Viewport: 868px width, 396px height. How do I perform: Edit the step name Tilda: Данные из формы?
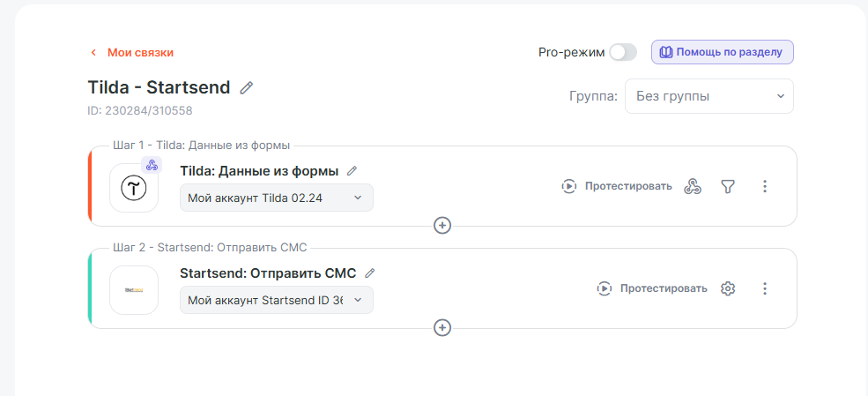pyautogui.click(x=352, y=171)
